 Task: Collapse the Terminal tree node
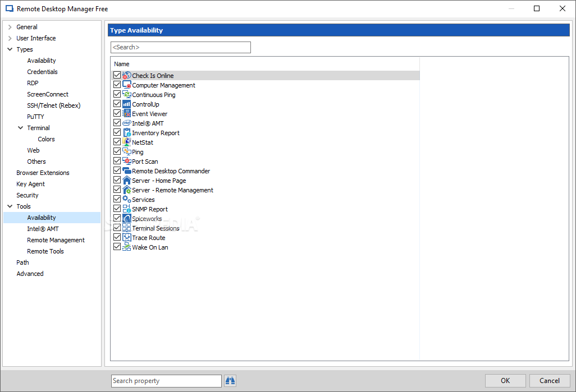click(x=21, y=128)
